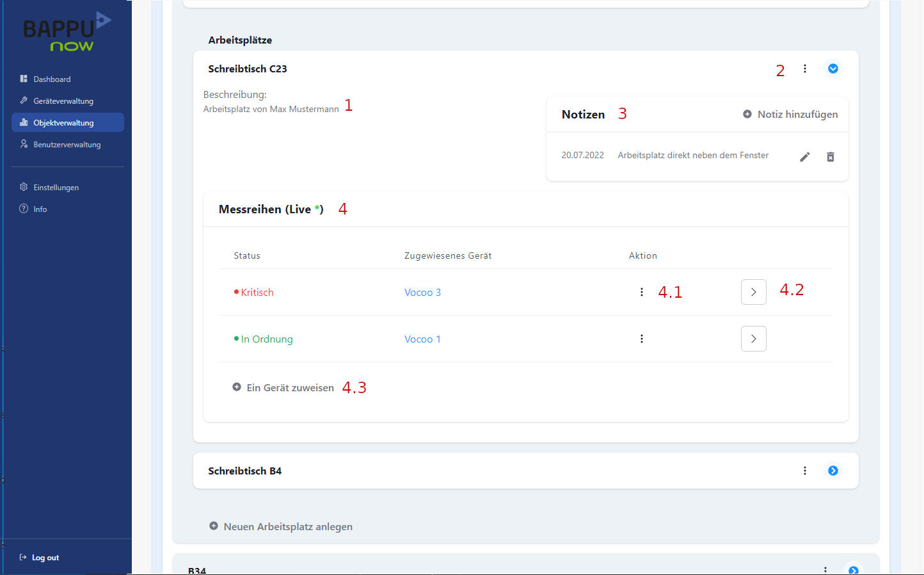This screenshot has height=575, width=924.
Task: Click plus icon for Neuen Arbeitsplatz anlegen
Action: pyautogui.click(x=214, y=526)
